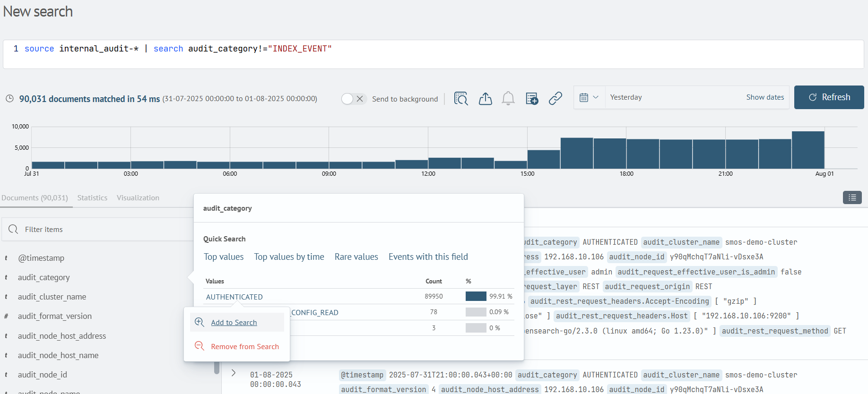Image resolution: width=868 pixels, height=394 pixels.
Task: Expand the document row dated 01-08-2025
Action: (x=234, y=373)
